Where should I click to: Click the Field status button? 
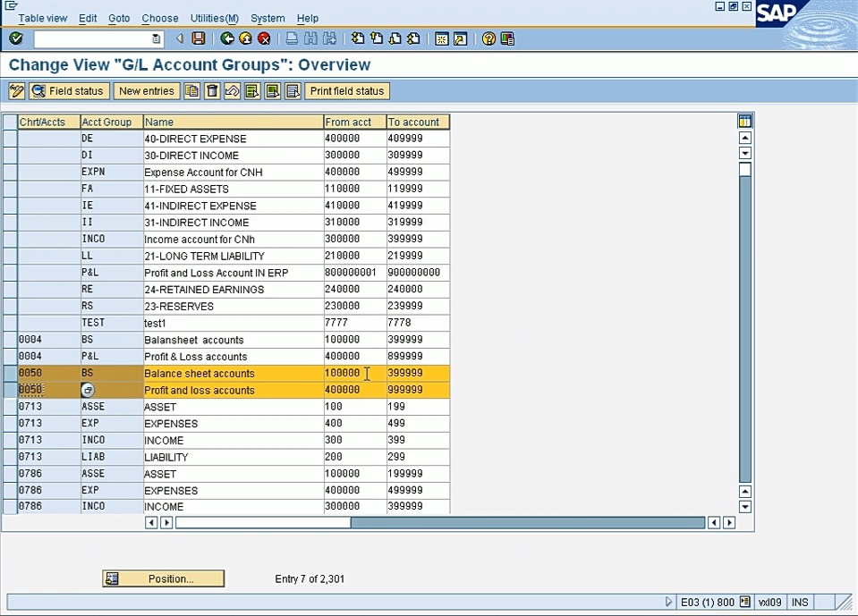[x=70, y=90]
